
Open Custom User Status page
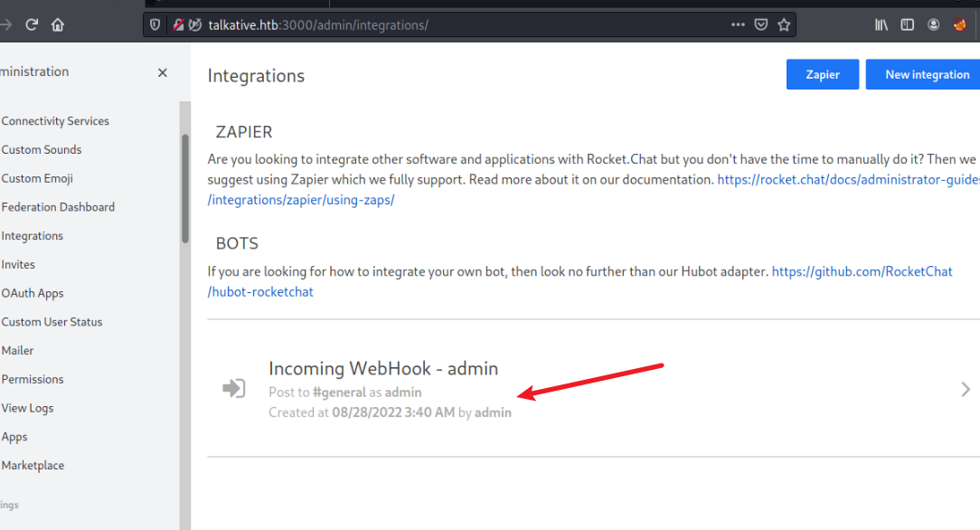pyautogui.click(x=52, y=323)
